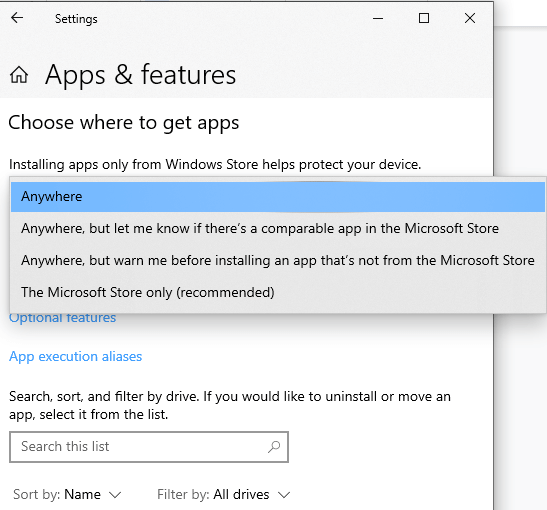Click the 'Choose where to get apps' heading
The image size is (547, 510).
124,123
